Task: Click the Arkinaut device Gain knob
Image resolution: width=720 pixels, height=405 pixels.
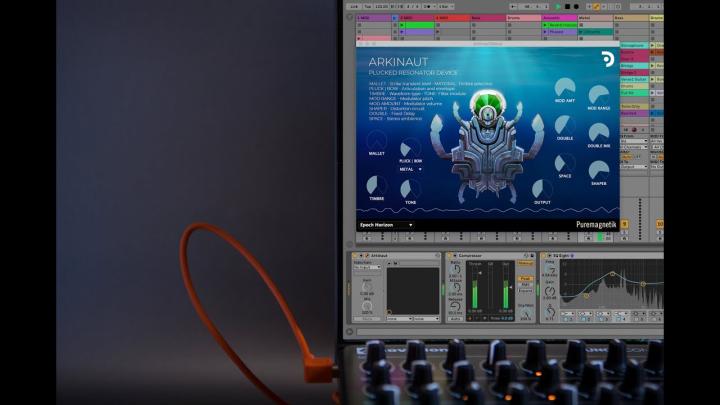Action: pyautogui.click(x=367, y=287)
